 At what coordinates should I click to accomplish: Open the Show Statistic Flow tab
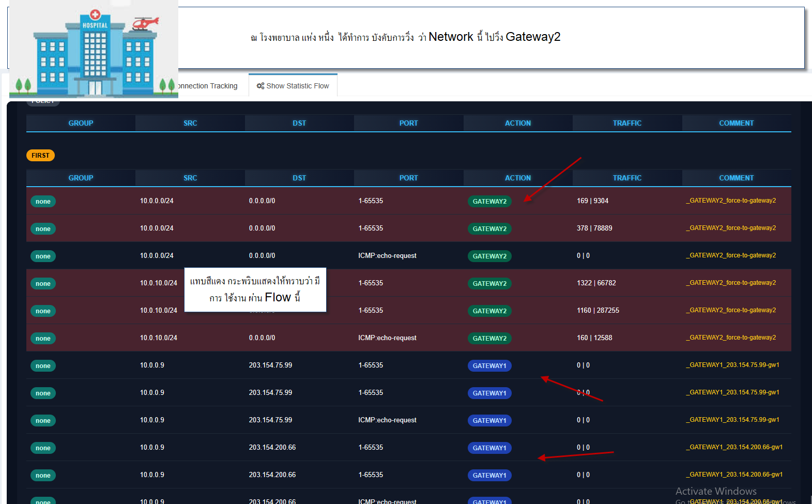tap(293, 86)
